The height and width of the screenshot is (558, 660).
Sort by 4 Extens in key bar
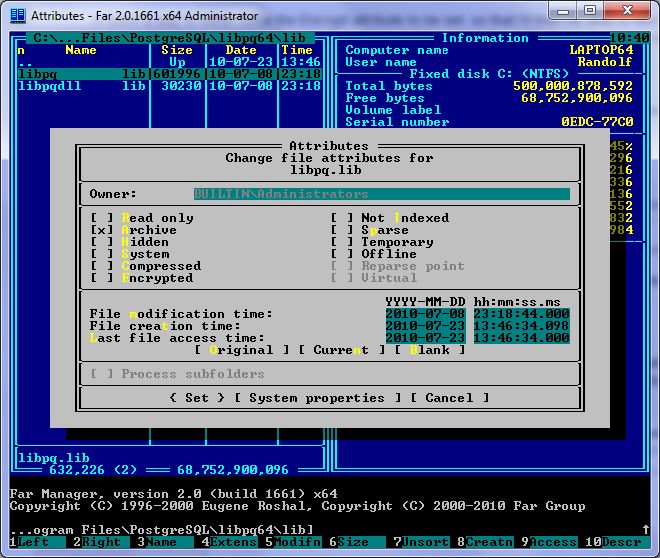(x=229, y=542)
